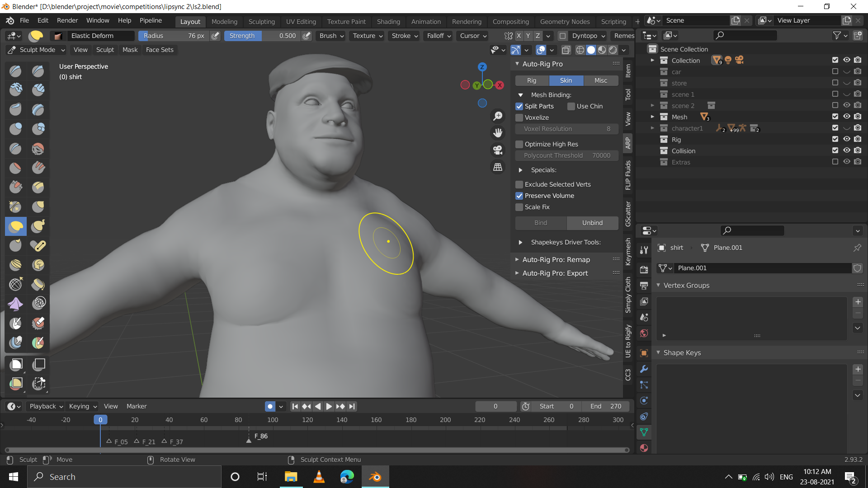The image size is (868, 488).
Task: Open the Material properties tab
Action: coord(644,448)
